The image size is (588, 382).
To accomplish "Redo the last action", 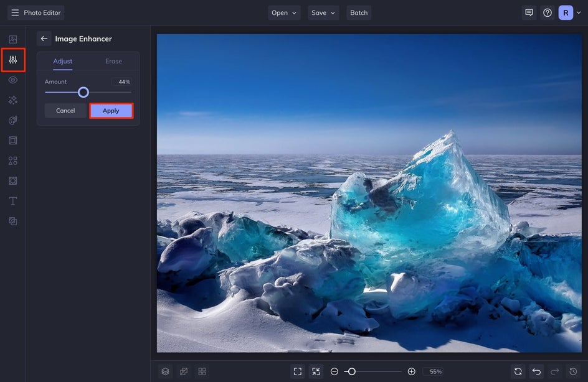I will tap(554, 371).
